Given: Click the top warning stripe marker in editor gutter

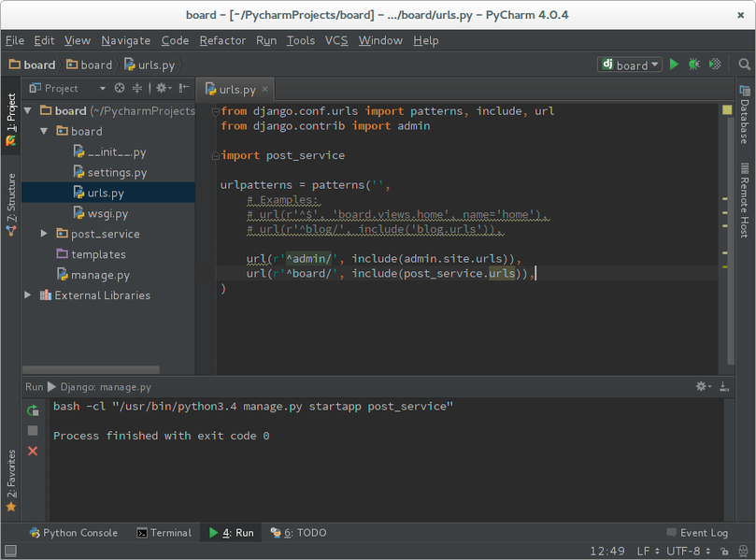Looking at the screenshot, I should pyautogui.click(x=724, y=199).
